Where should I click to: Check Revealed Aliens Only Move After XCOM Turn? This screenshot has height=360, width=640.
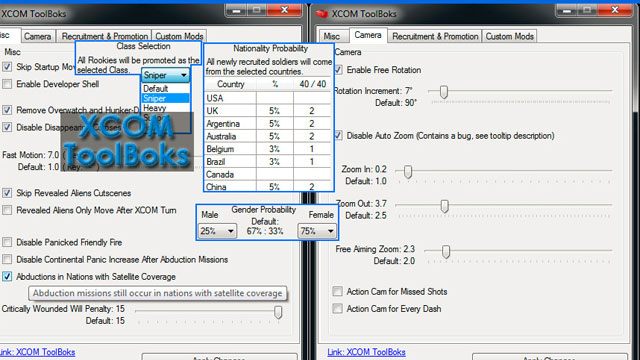[x=7, y=210]
